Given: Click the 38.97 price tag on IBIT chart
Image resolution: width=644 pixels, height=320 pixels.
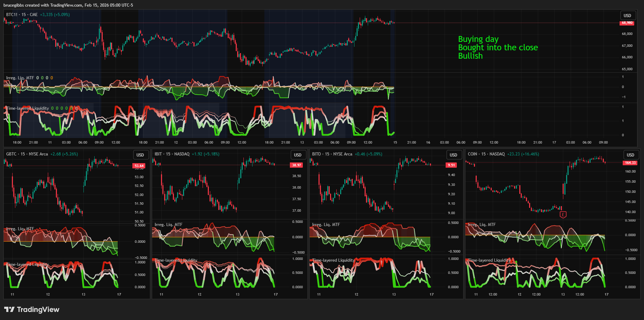Looking at the screenshot, I should click(297, 165).
